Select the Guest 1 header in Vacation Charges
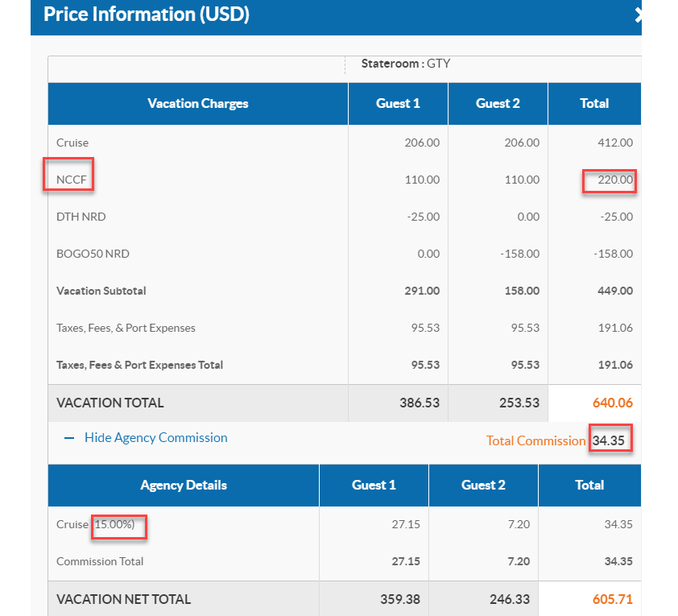678x616 pixels. 398,103
